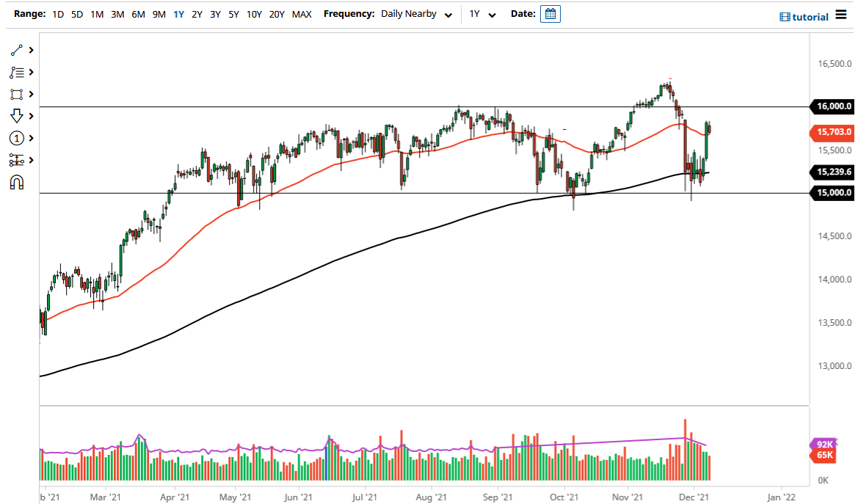Open the 1Y dropdown next to Frequency

tap(481, 14)
